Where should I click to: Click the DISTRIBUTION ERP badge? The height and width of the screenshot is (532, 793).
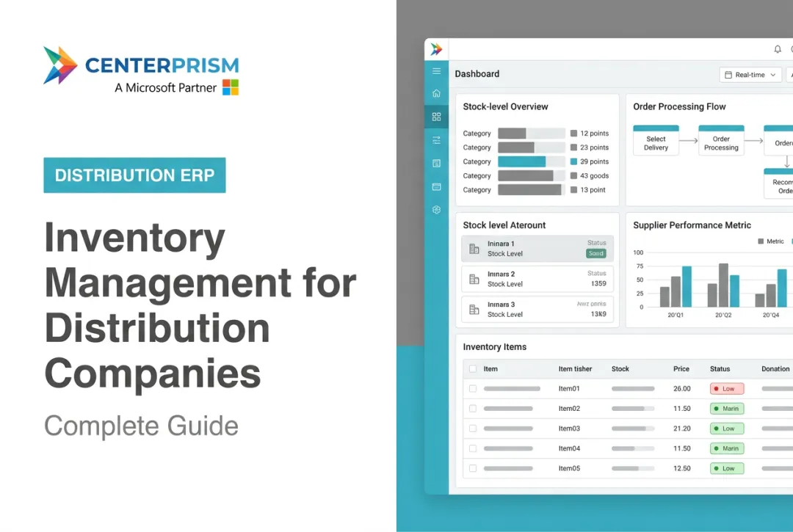click(134, 175)
